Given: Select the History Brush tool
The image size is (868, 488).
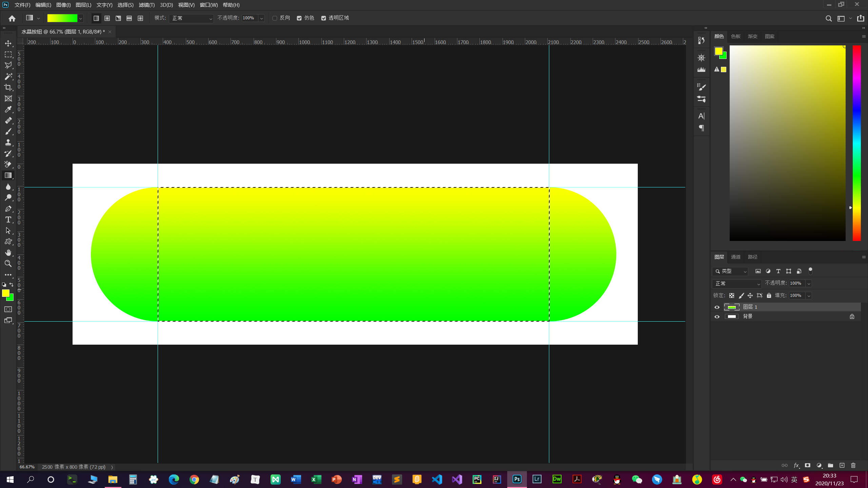Looking at the screenshot, I should (x=8, y=154).
